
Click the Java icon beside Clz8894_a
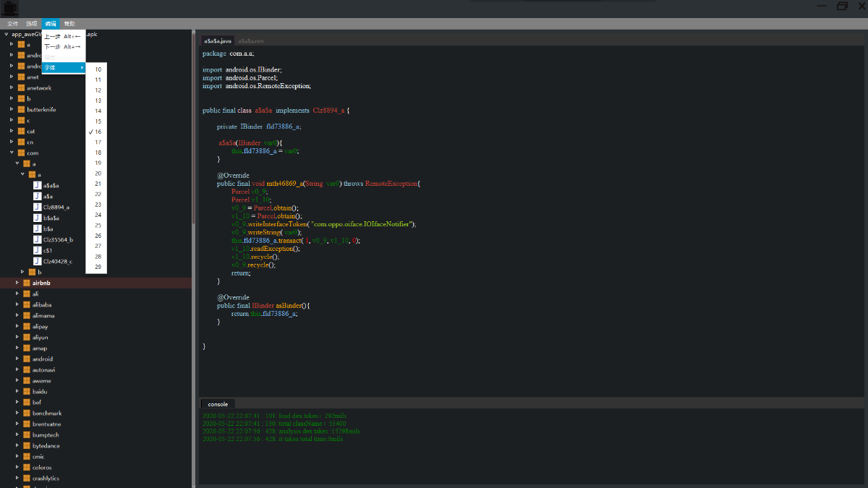click(38, 207)
